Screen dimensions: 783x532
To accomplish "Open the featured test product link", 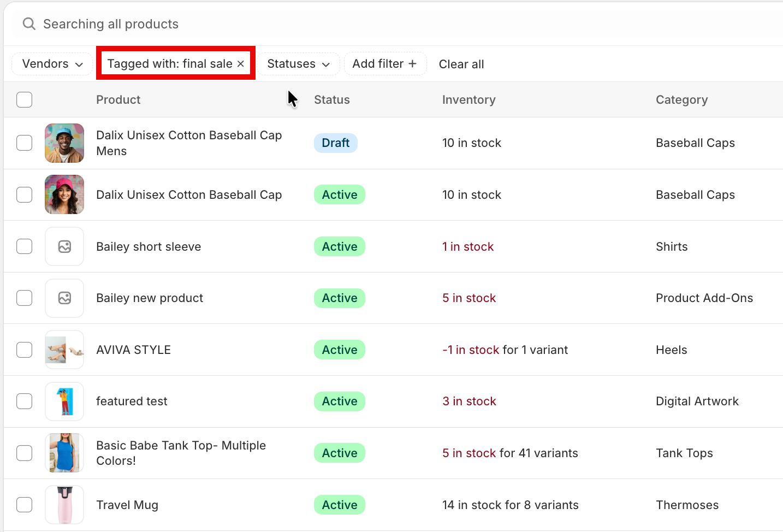I will point(132,401).
